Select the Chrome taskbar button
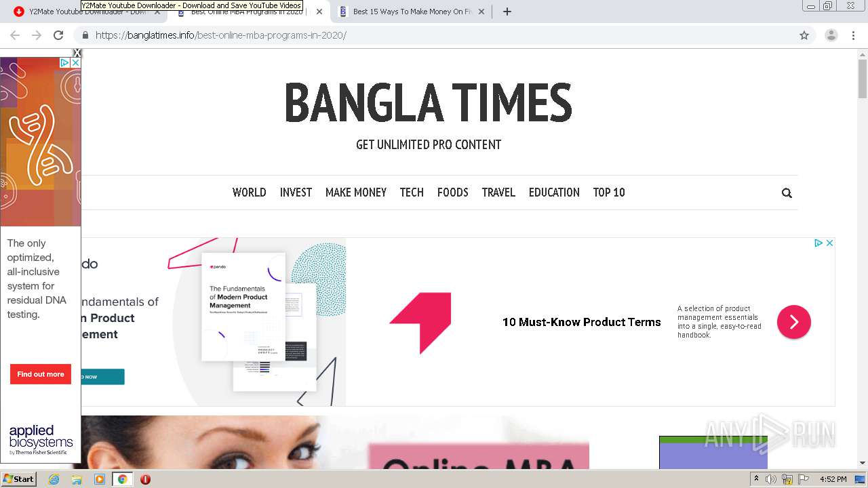The image size is (868, 488). pos(122,479)
